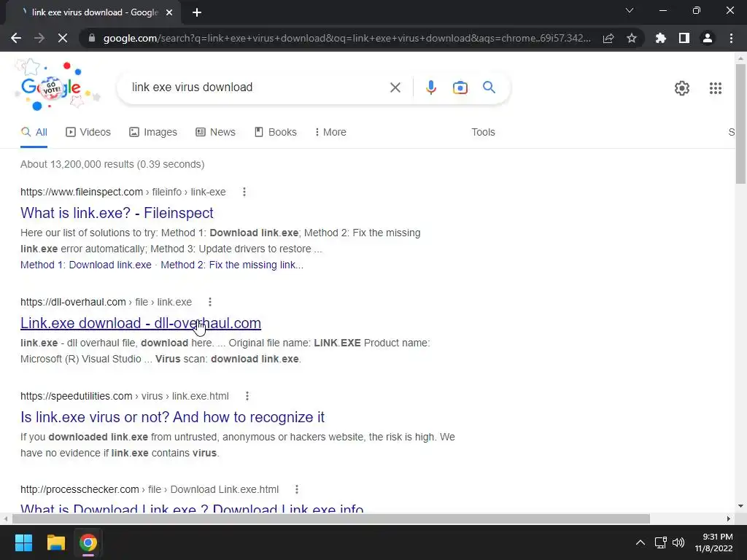Open 'Is link.exe virus or not?' result
This screenshot has height=560, width=747.
[172, 417]
